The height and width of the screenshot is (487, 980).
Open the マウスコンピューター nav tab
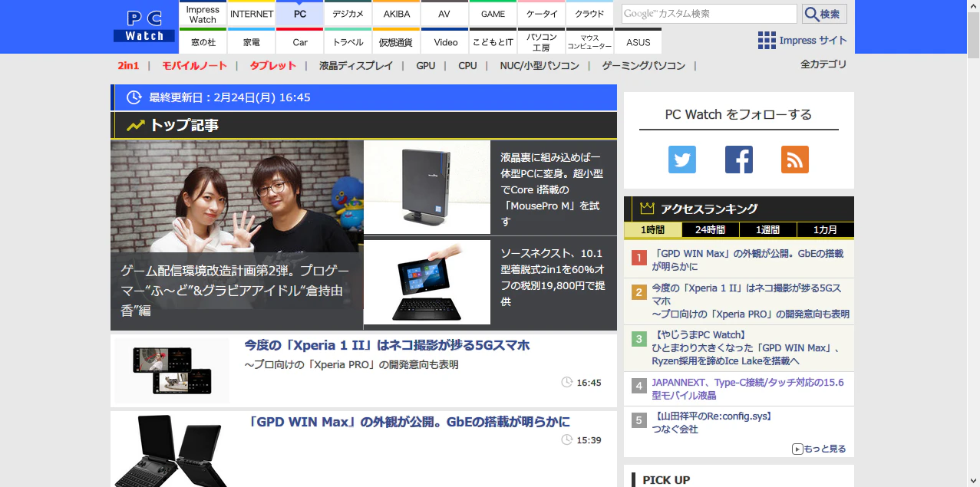coord(589,41)
